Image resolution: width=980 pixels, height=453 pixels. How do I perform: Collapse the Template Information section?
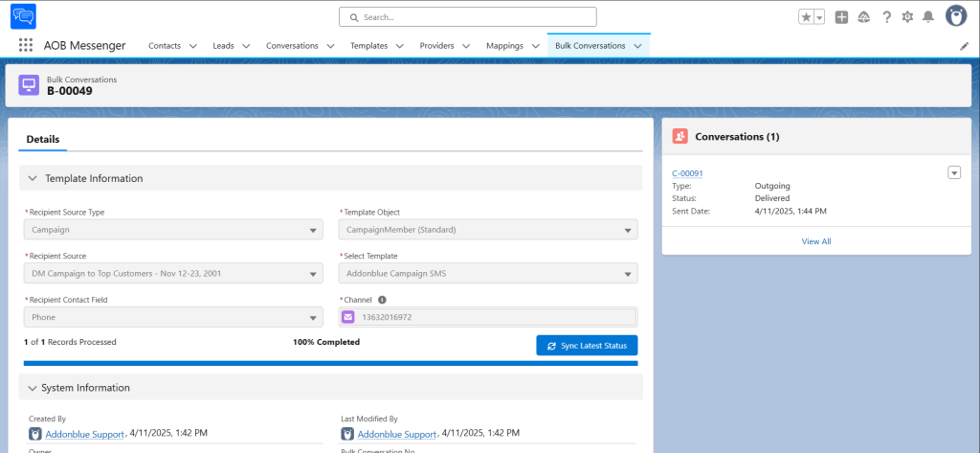(x=33, y=178)
